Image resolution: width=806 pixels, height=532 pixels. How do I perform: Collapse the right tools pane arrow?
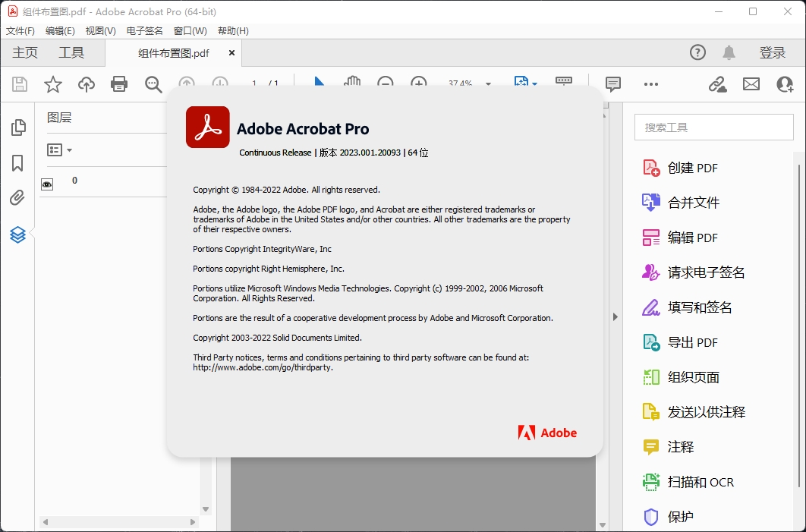[616, 316]
